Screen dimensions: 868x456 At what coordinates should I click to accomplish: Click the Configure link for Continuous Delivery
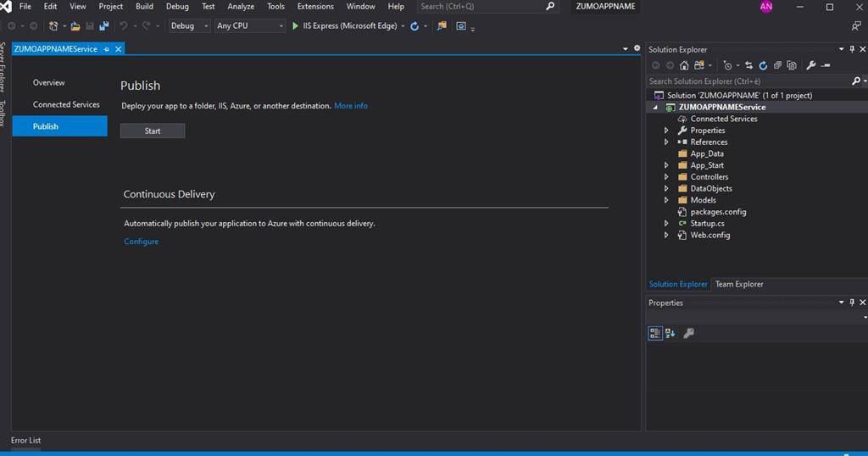coord(141,242)
